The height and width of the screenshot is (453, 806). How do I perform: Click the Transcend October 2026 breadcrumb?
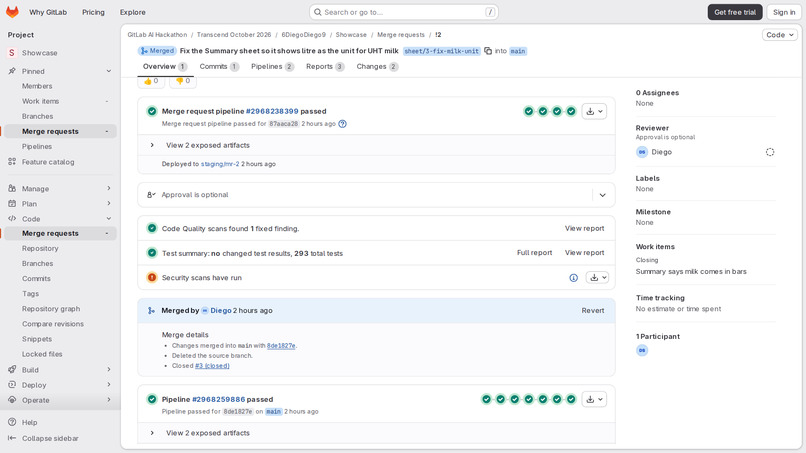(x=234, y=35)
